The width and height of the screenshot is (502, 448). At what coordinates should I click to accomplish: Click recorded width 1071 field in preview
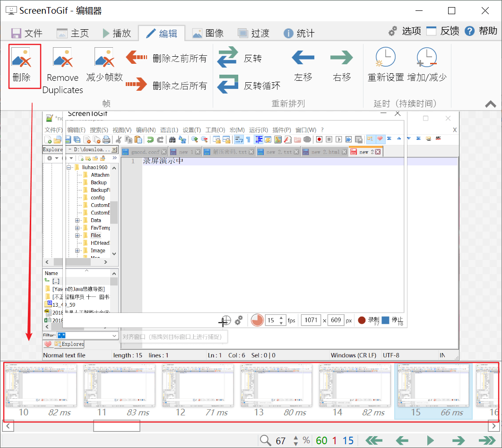[311, 320]
